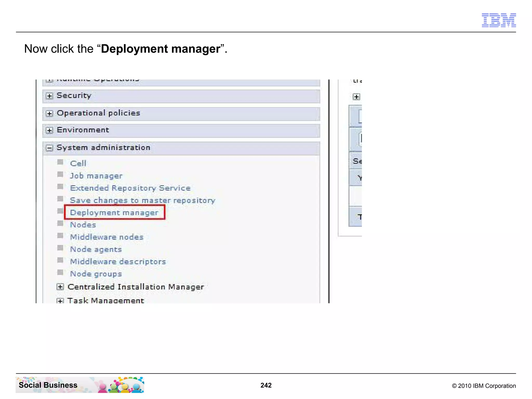The height and width of the screenshot is (399, 532).
Task: Open the Middleware nodes link
Action: pyautogui.click(x=107, y=237)
